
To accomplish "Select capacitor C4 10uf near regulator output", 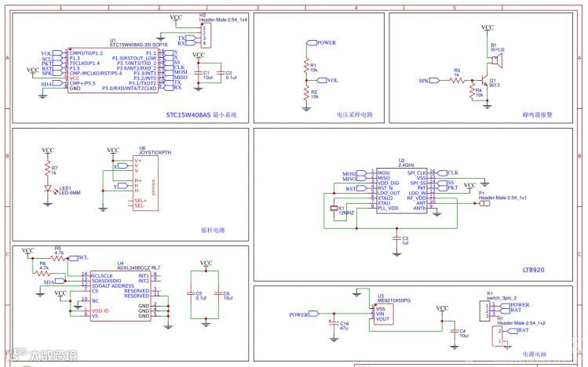I will tap(455, 331).
